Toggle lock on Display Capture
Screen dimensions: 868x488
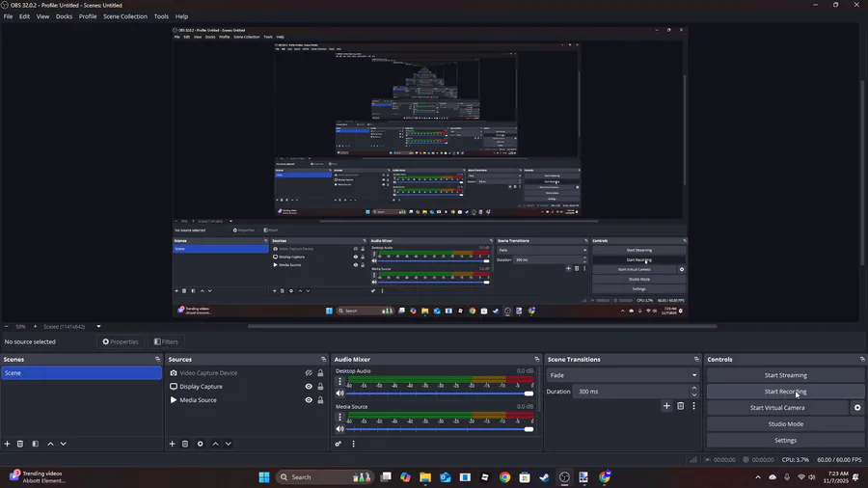[x=320, y=386]
